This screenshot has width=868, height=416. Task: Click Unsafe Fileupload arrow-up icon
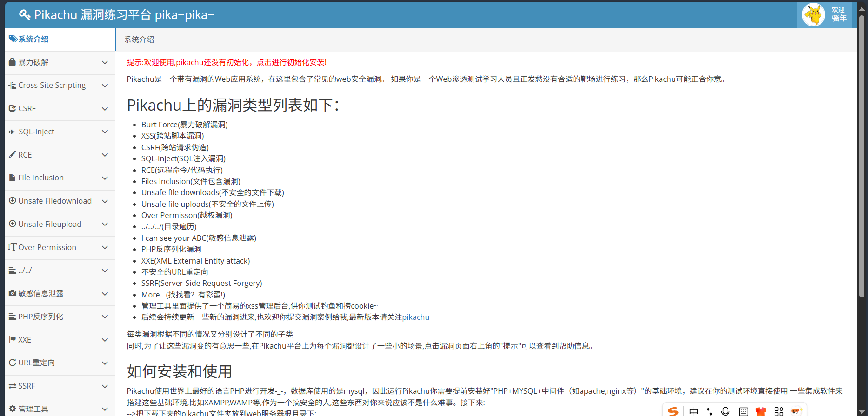coord(13,224)
